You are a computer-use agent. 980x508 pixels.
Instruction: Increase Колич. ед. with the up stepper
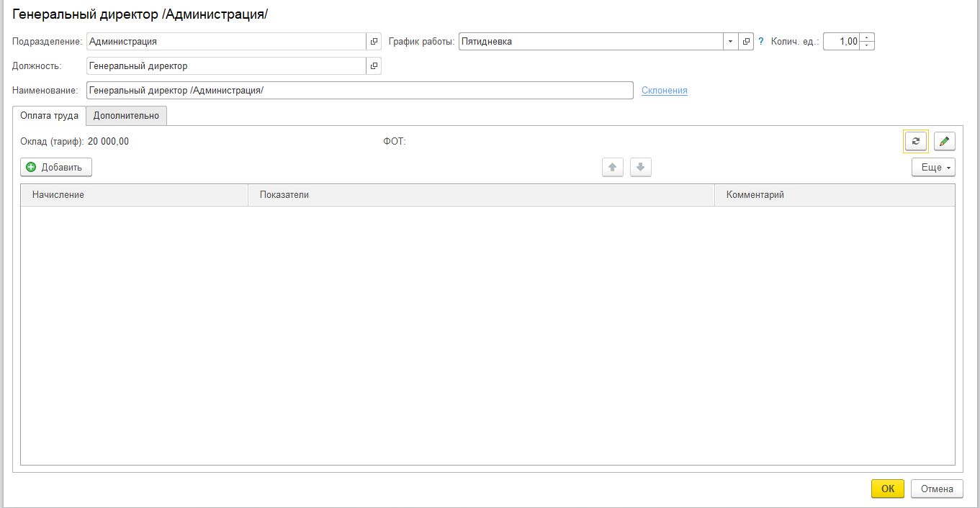pos(867,38)
